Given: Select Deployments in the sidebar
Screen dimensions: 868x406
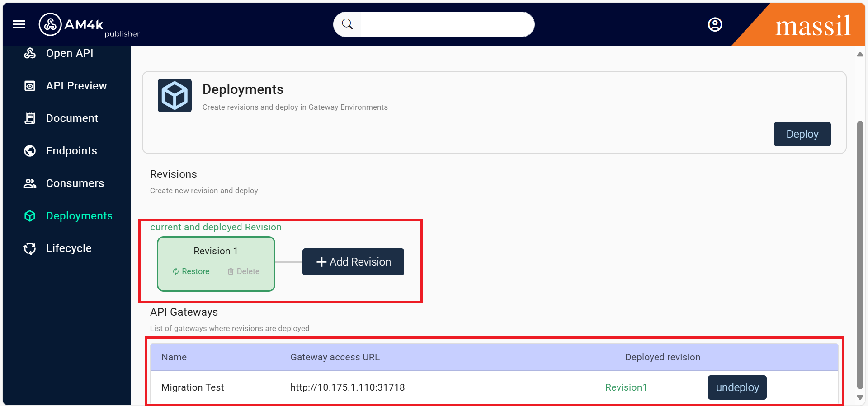Looking at the screenshot, I should (x=79, y=216).
